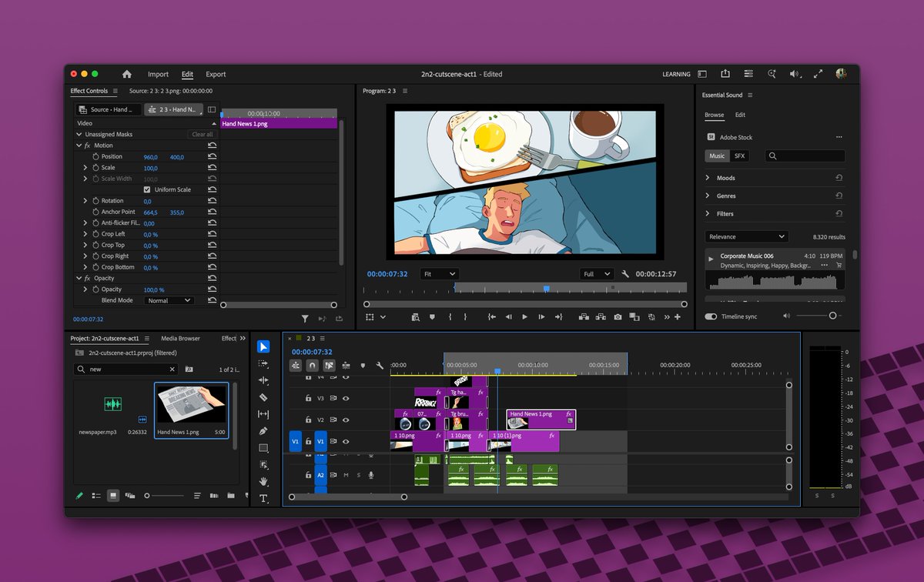924x582 pixels.
Task: Open the Effect Controls panel menu
Action: tap(115, 91)
